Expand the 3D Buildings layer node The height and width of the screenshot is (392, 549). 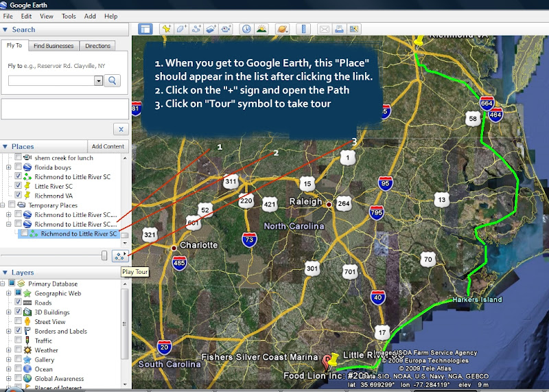pos(8,312)
